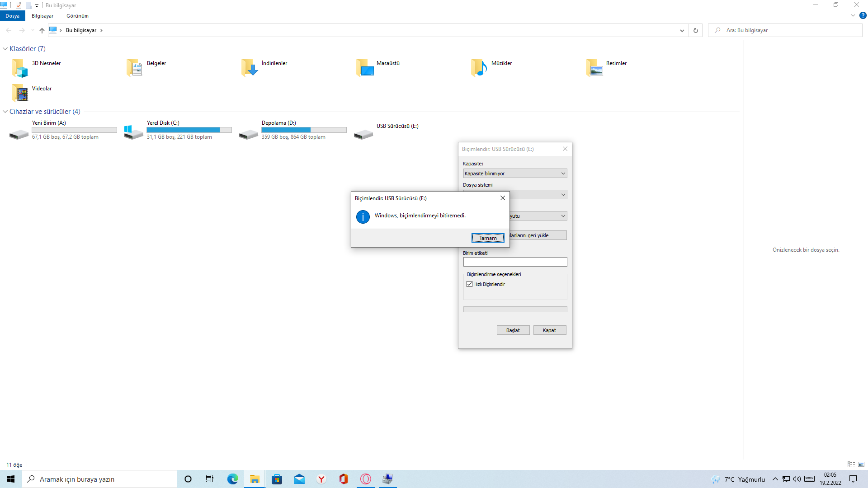868x488 pixels.
Task: Open the Bilgisayar ribbon tab
Action: pos(42,16)
